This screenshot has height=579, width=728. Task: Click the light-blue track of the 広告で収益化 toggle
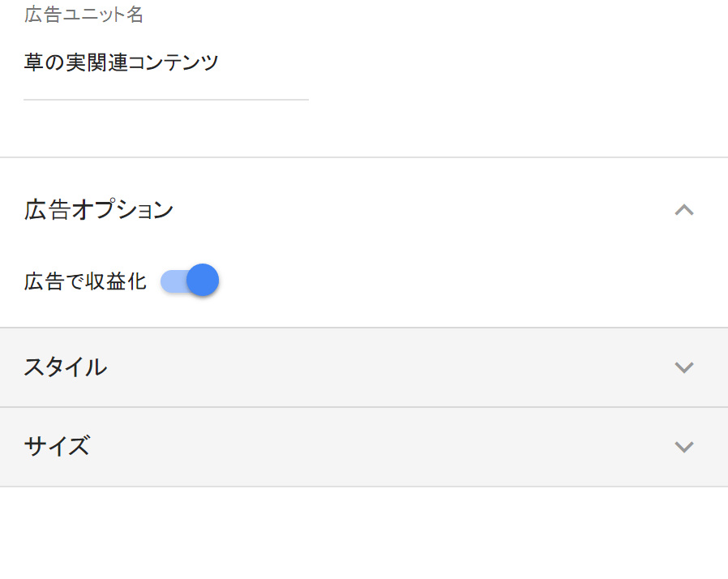pos(171,281)
